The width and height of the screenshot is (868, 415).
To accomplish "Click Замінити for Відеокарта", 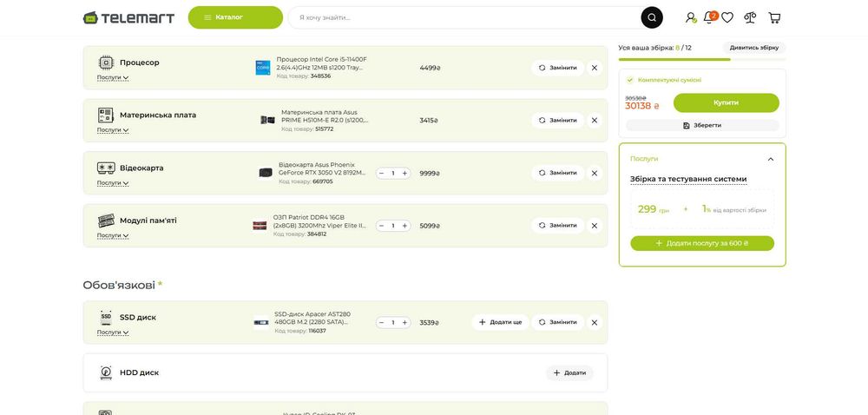I will (557, 173).
